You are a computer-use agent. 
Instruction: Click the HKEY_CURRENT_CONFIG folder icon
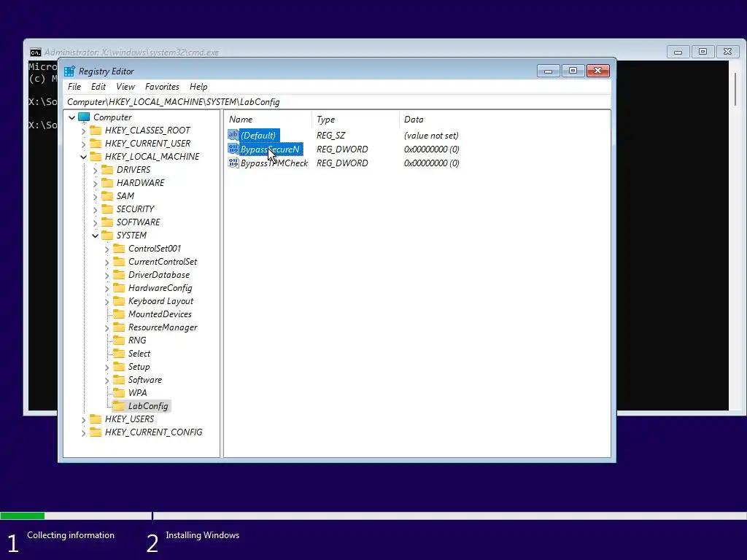coord(96,432)
